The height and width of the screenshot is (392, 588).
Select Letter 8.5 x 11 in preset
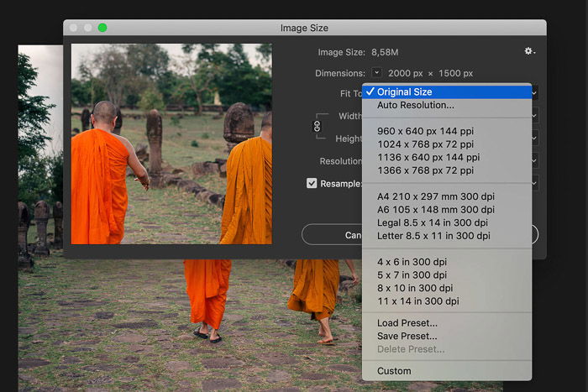point(435,236)
